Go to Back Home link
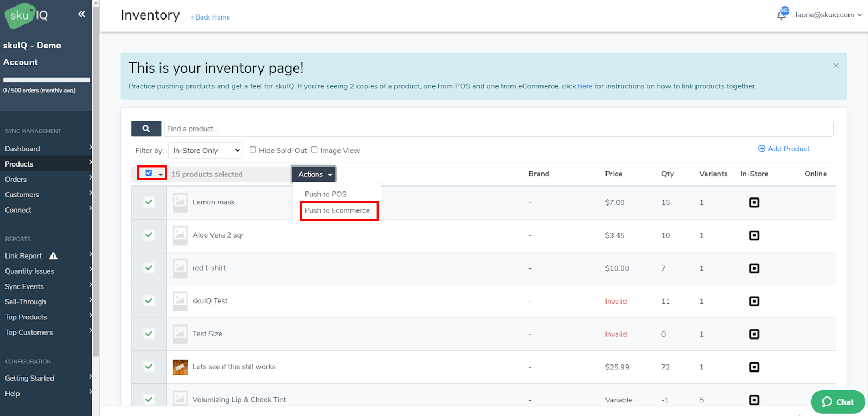 tap(210, 17)
